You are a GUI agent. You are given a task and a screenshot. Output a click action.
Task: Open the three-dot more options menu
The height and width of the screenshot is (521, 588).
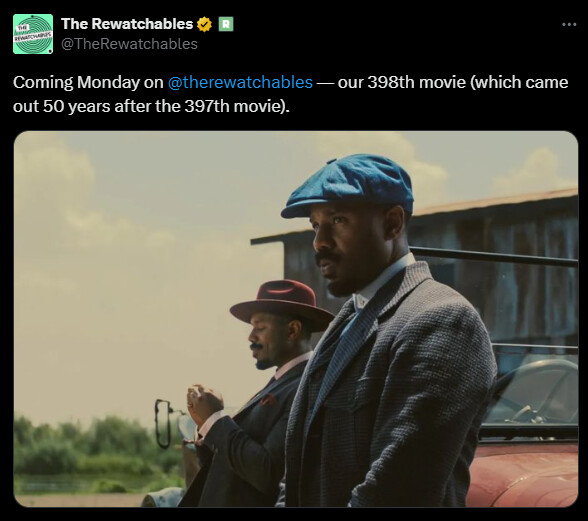[569, 24]
